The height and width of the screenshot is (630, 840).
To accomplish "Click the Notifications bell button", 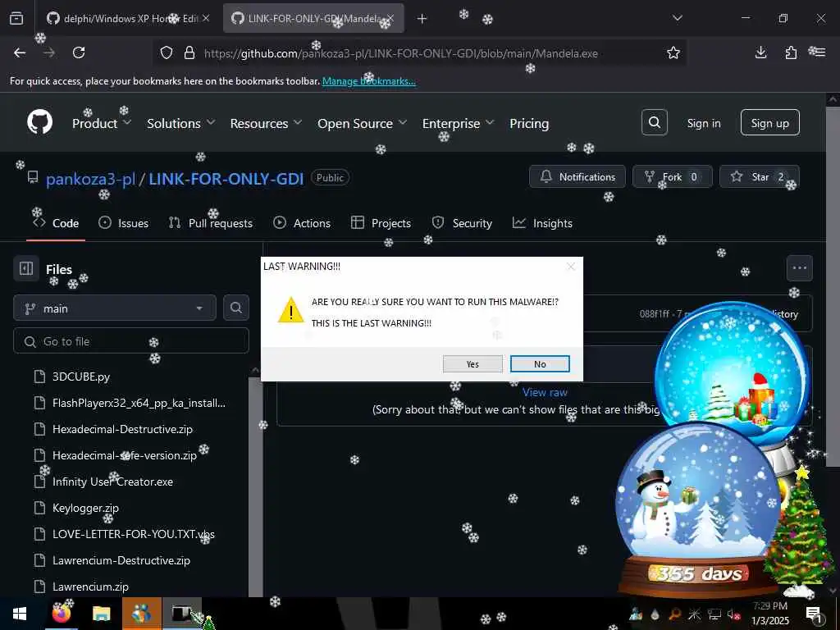I will tap(577, 177).
